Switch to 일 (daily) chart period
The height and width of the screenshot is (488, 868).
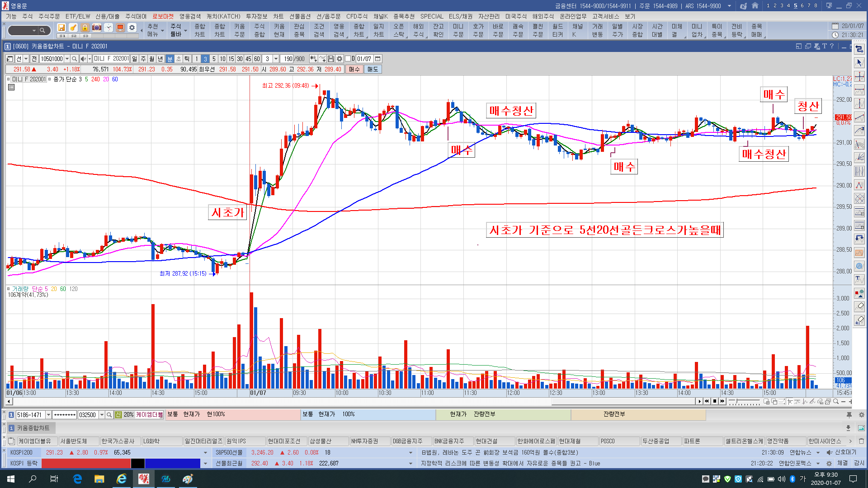(x=135, y=59)
